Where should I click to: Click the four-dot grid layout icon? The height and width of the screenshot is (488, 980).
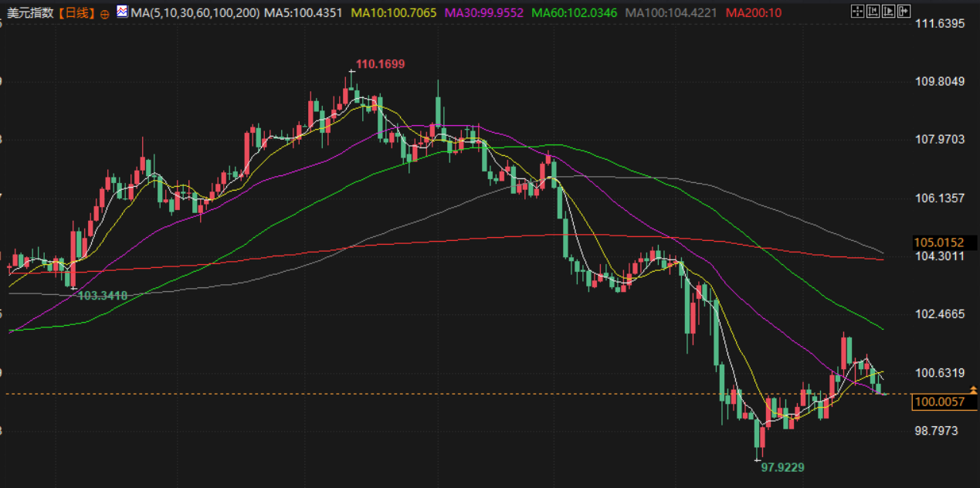856,11
